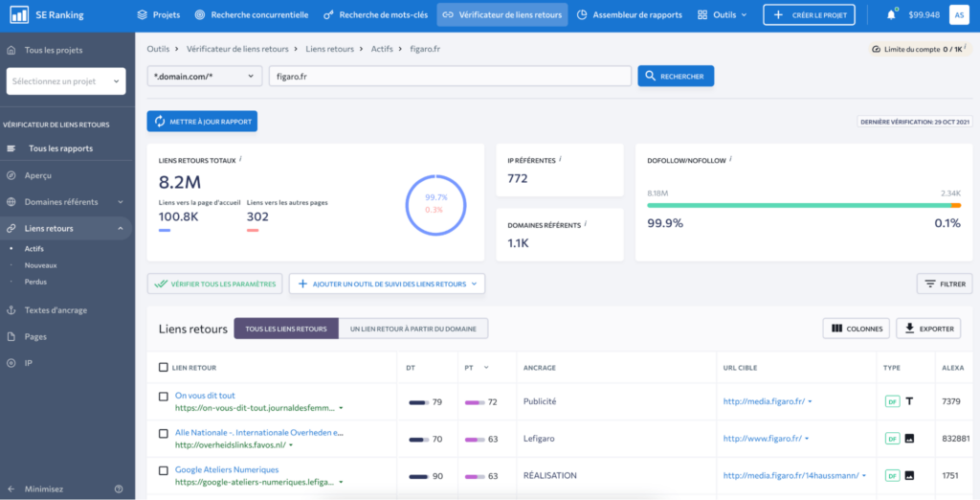Open Recherche concurrentielle tab
This screenshot has width=980, height=500.
point(252,14)
